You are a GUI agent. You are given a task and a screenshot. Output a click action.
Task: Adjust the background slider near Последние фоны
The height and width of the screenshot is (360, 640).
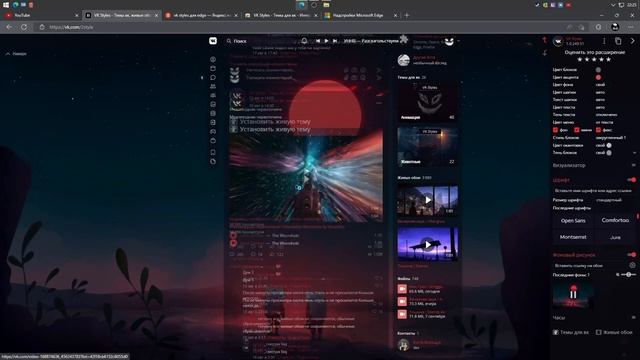click(x=628, y=275)
